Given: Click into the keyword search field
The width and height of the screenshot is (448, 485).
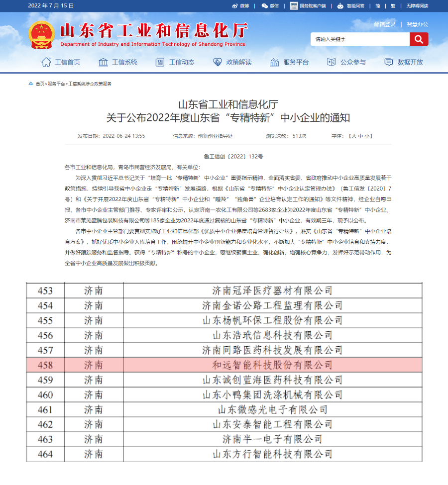Looking at the screenshot, I should [x=360, y=39].
